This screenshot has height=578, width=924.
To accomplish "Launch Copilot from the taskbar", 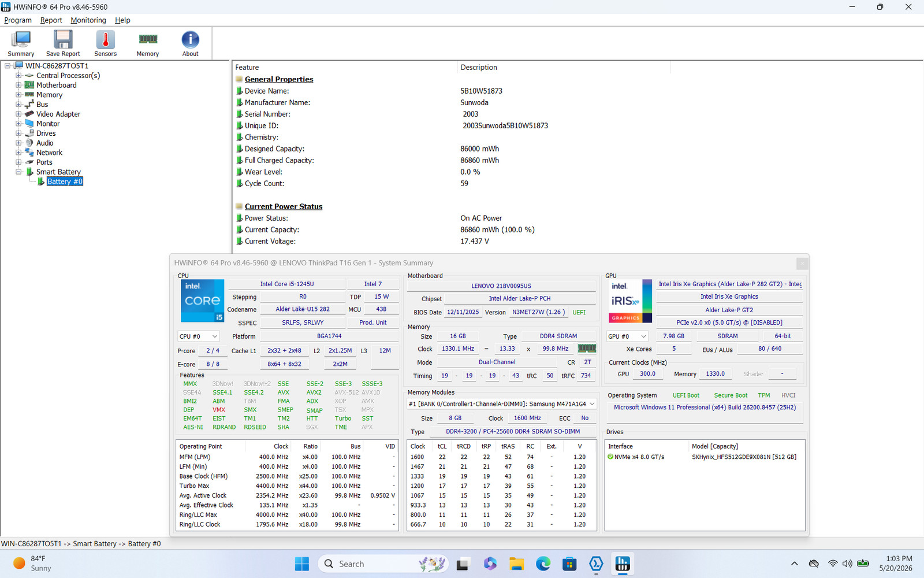I will coord(490,564).
